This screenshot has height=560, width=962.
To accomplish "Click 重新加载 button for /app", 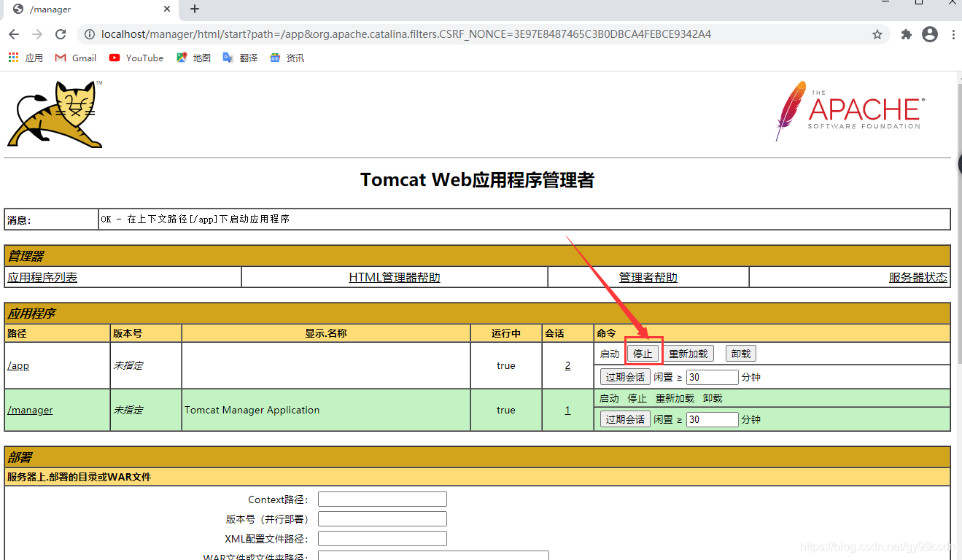I will (688, 354).
